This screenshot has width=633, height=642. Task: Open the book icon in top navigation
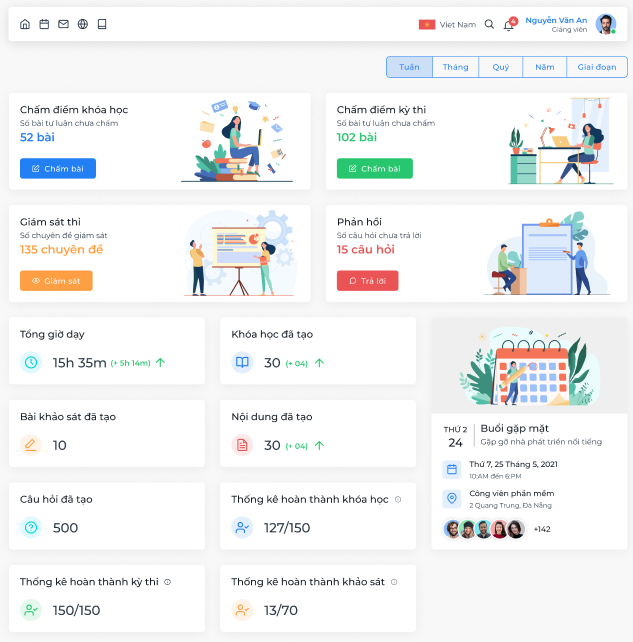point(102,24)
